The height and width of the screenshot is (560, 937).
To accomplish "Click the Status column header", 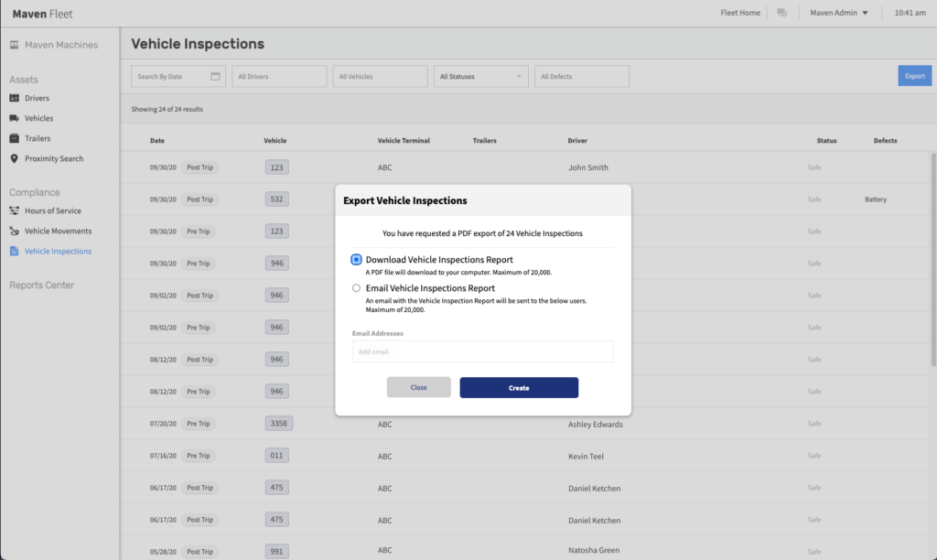I will coord(826,140).
